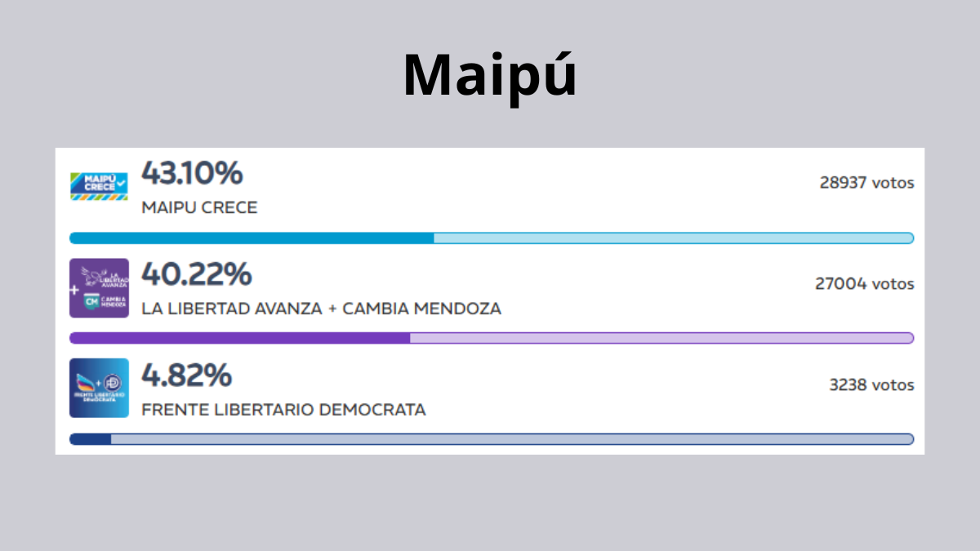Click the dark blue Frente Libertario bar fill
The image size is (980, 551).
coord(90,439)
